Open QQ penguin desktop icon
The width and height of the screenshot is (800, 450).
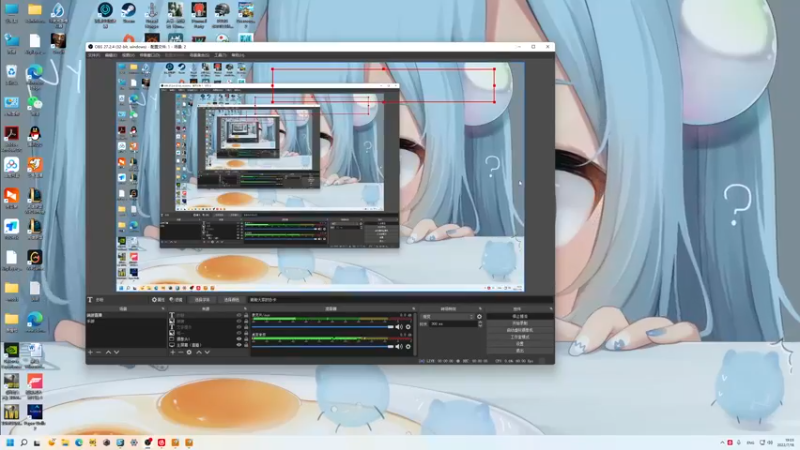[35, 136]
